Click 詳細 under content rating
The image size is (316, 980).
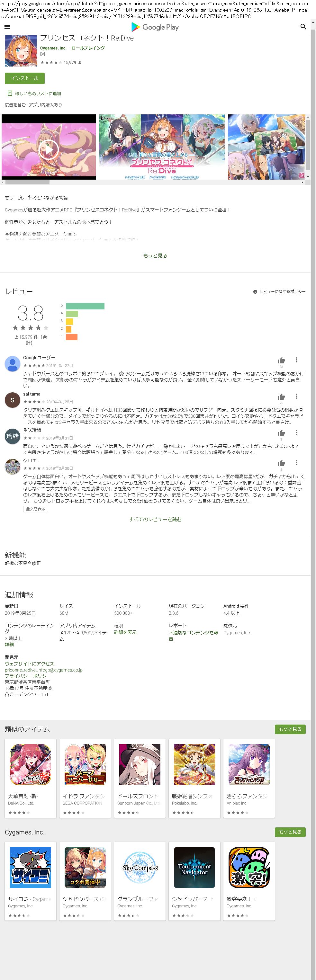click(x=9, y=645)
